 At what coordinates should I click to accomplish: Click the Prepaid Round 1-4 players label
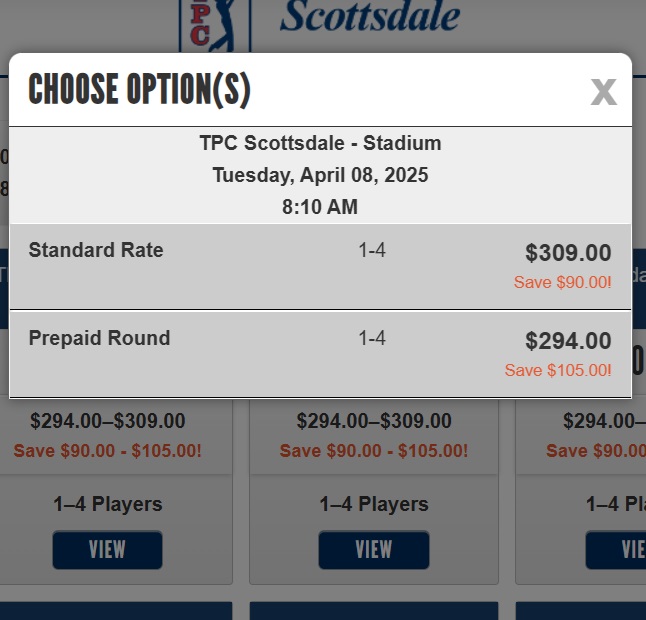pyautogui.click(x=372, y=338)
